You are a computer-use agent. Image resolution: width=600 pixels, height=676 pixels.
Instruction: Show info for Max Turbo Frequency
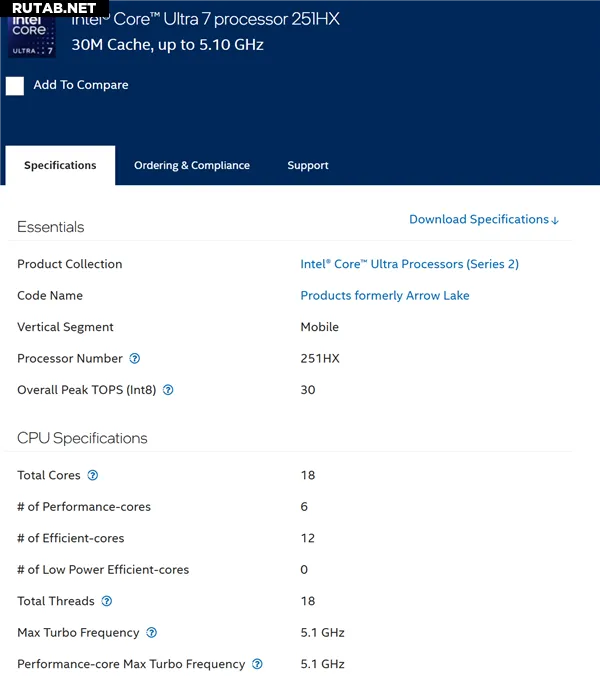pyautogui.click(x=152, y=633)
